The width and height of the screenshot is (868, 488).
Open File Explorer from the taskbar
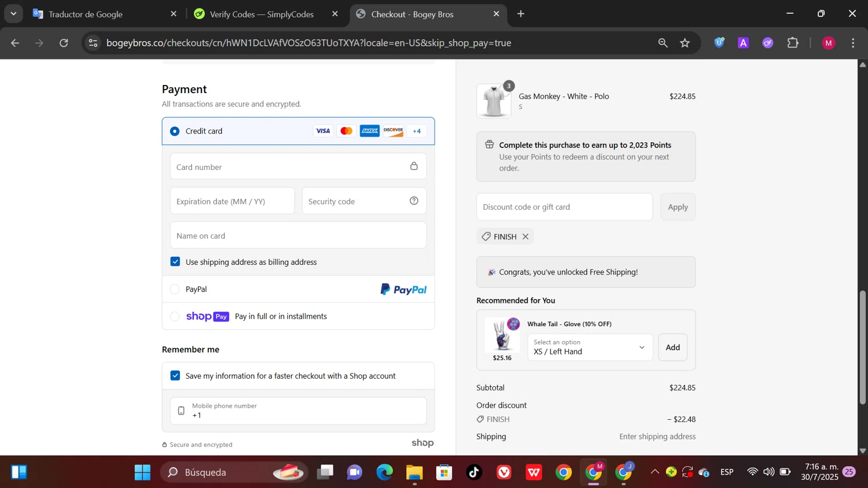click(414, 472)
